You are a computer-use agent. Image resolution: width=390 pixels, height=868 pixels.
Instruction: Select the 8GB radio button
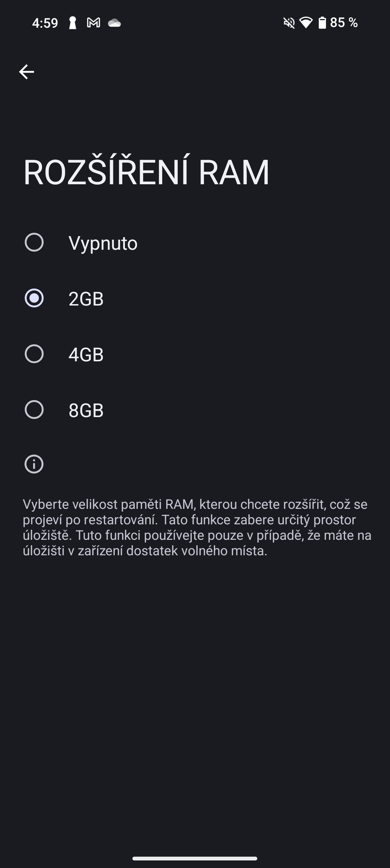click(x=34, y=410)
